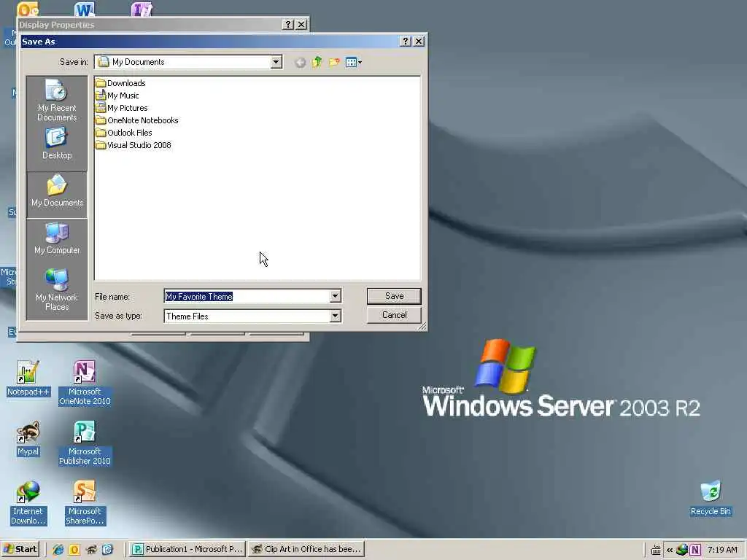Image resolution: width=747 pixels, height=560 pixels.
Task: Expand the Save as type dropdown
Action: (335, 316)
